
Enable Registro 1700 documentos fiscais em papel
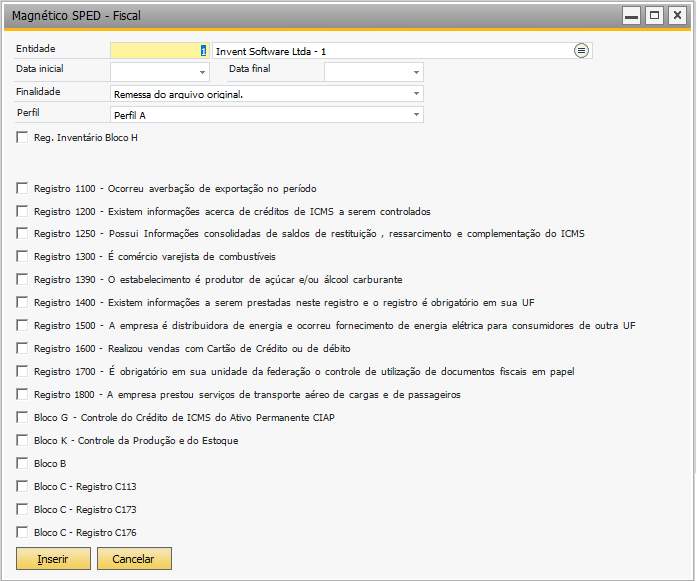click(x=22, y=371)
